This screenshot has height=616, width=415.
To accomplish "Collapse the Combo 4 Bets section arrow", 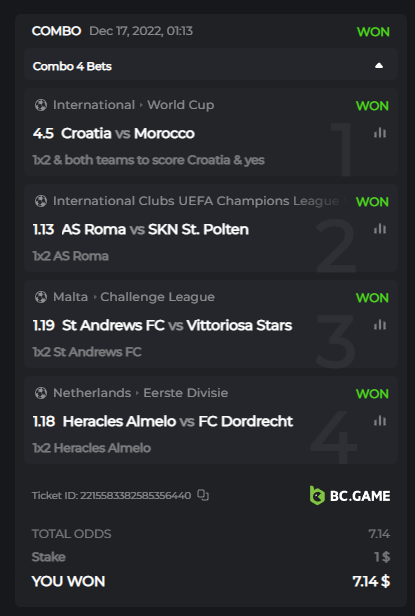I will 379,66.
